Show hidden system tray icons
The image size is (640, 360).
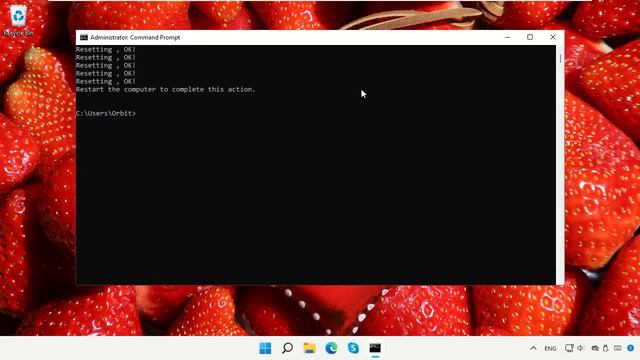[533, 348]
